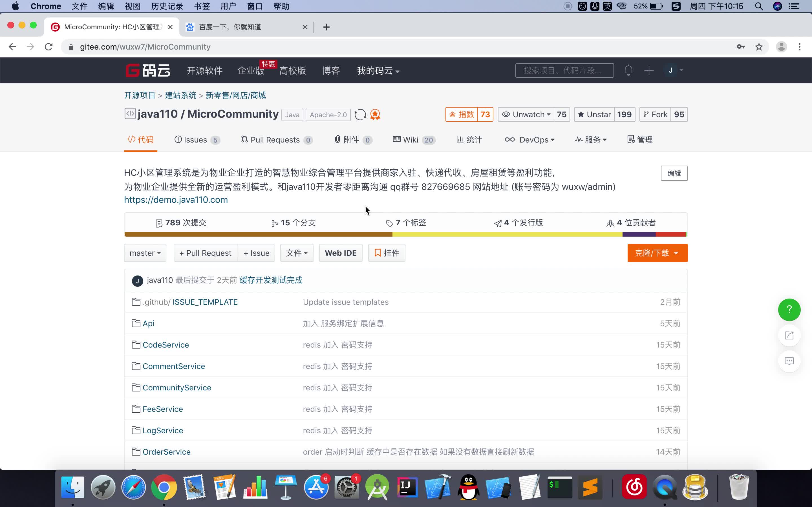Expand the 我的码云 menu in navbar
The image size is (812, 507).
click(x=378, y=71)
